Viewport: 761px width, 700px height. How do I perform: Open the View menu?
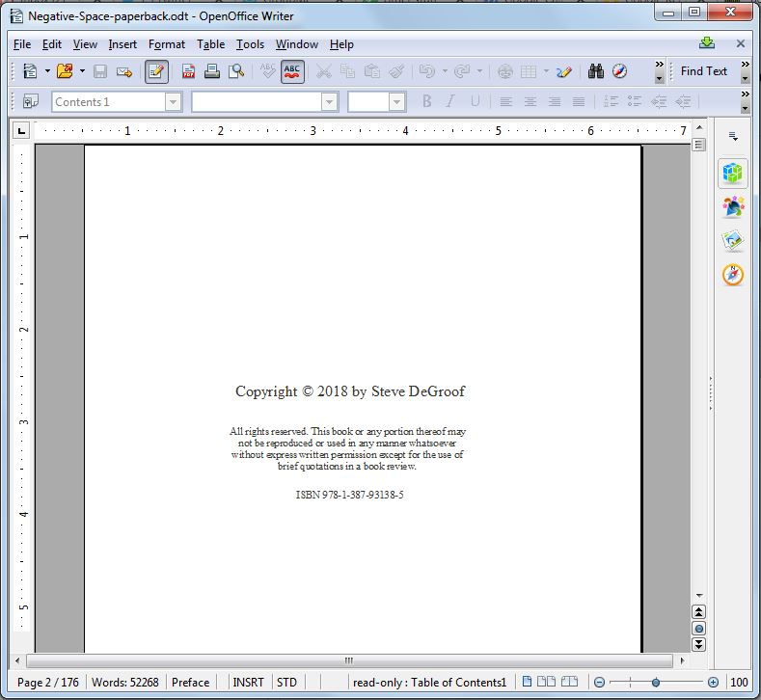pos(85,44)
